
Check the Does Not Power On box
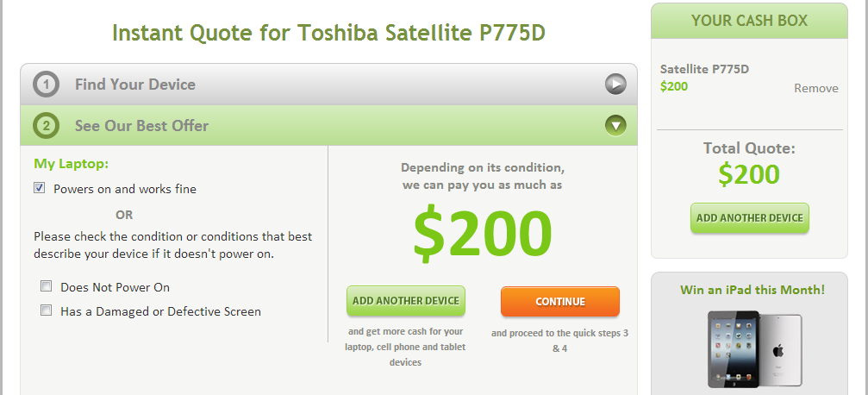point(46,286)
